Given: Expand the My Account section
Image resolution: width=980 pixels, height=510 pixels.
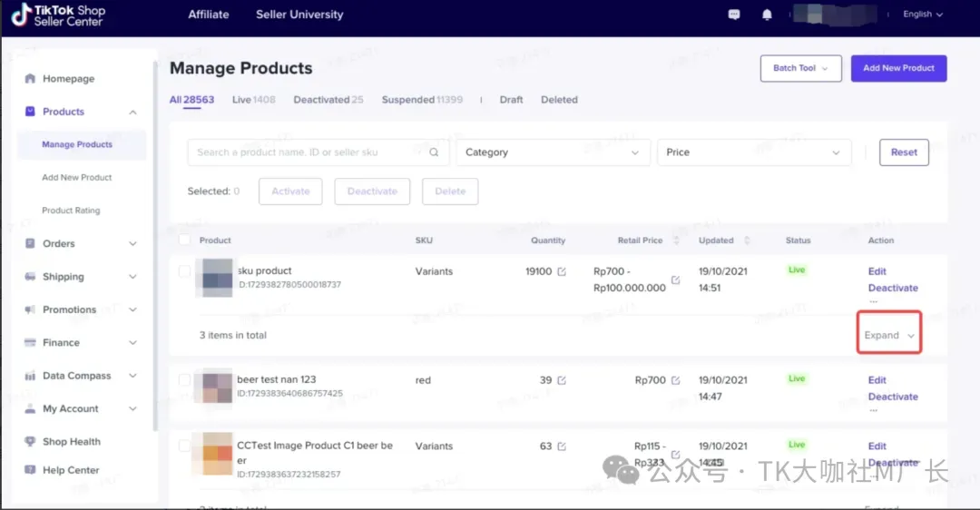Looking at the screenshot, I should tap(132, 408).
